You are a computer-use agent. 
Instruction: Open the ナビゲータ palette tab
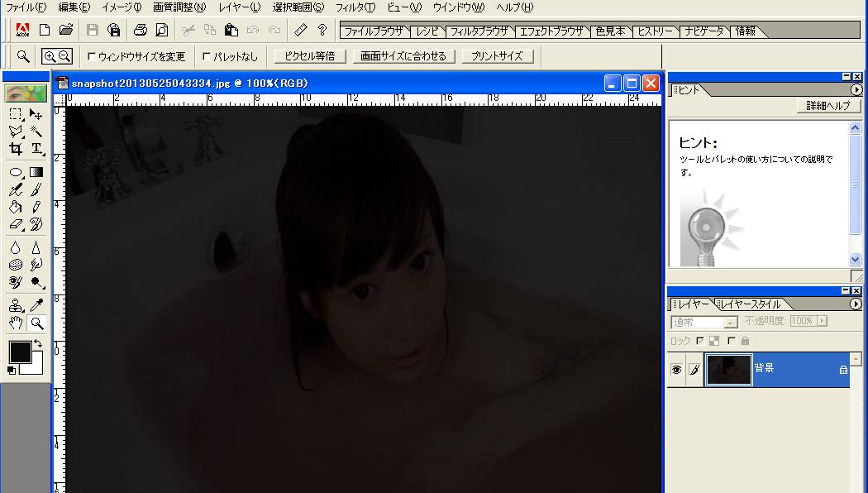pos(703,31)
